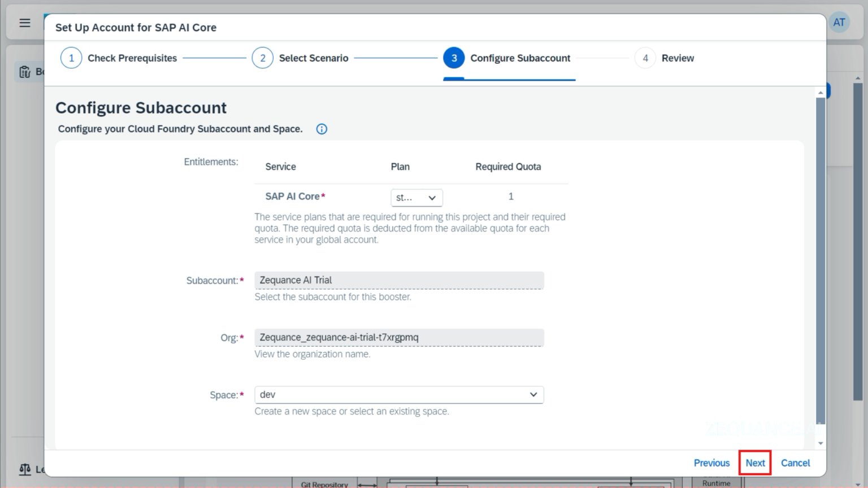The height and width of the screenshot is (488, 868).
Task: Click the Legal scales icon in the sidebar
Action: coord(25,469)
